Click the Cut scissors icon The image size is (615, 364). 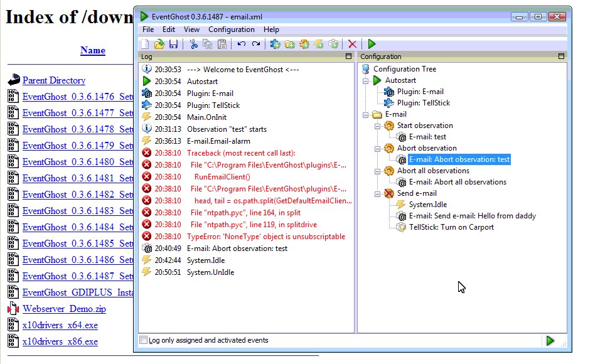click(x=193, y=44)
